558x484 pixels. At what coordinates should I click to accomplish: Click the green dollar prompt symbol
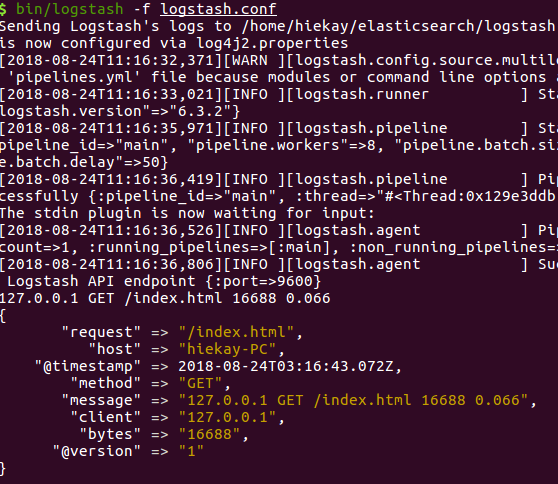click(x=3, y=9)
